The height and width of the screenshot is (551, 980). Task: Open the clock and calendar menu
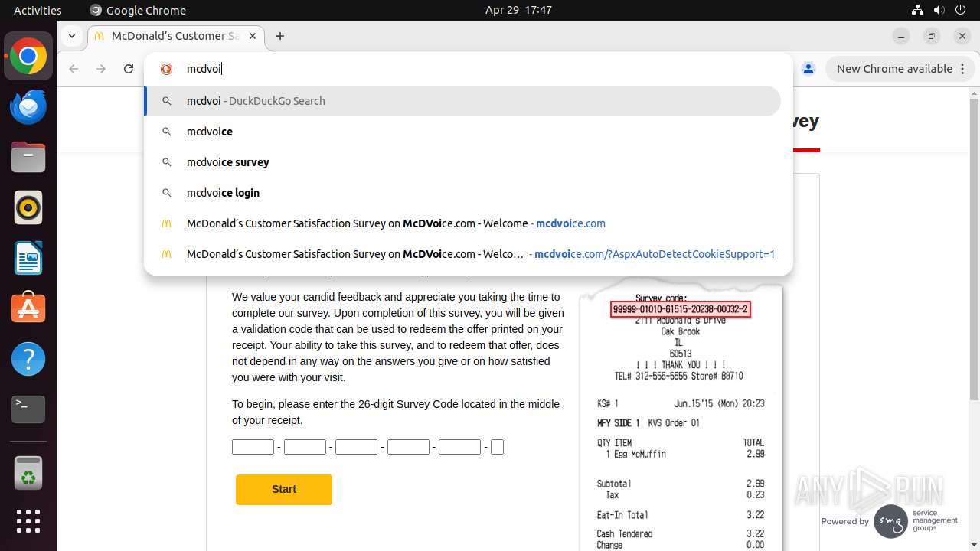(518, 10)
